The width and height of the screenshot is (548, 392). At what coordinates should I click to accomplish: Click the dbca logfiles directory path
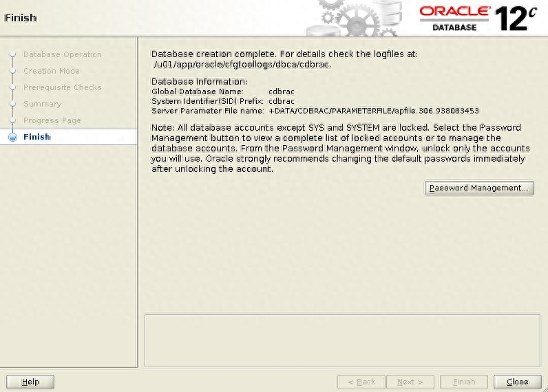coord(242,65)
